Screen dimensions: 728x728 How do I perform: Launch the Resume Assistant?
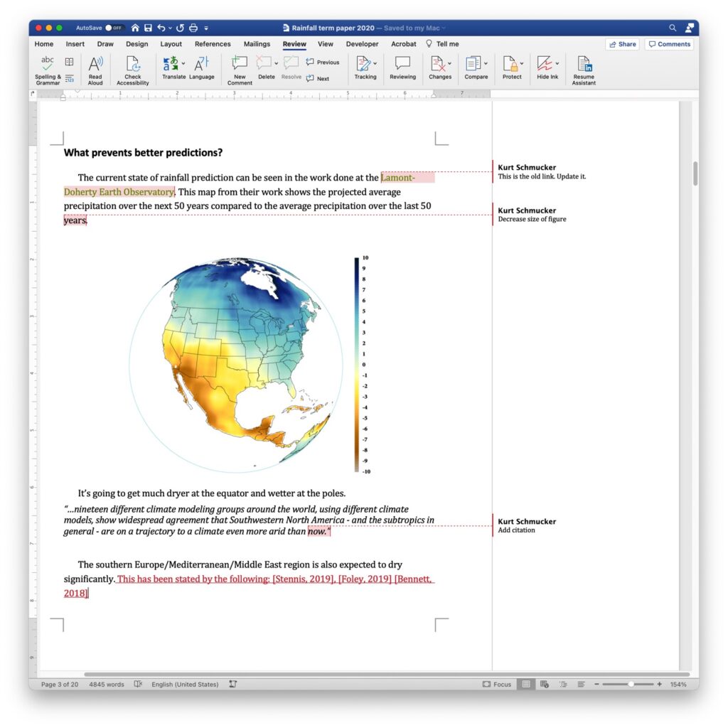(x=584, y=70)
